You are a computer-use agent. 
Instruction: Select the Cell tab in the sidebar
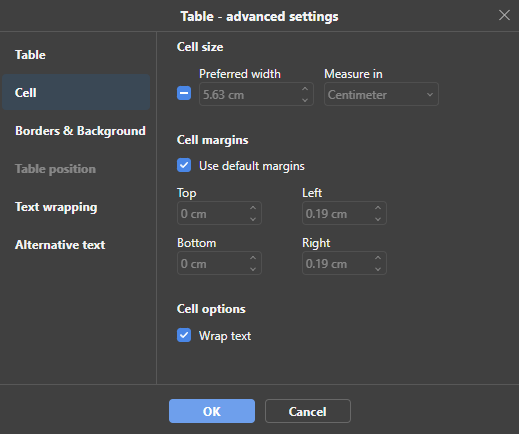(76, 92)
